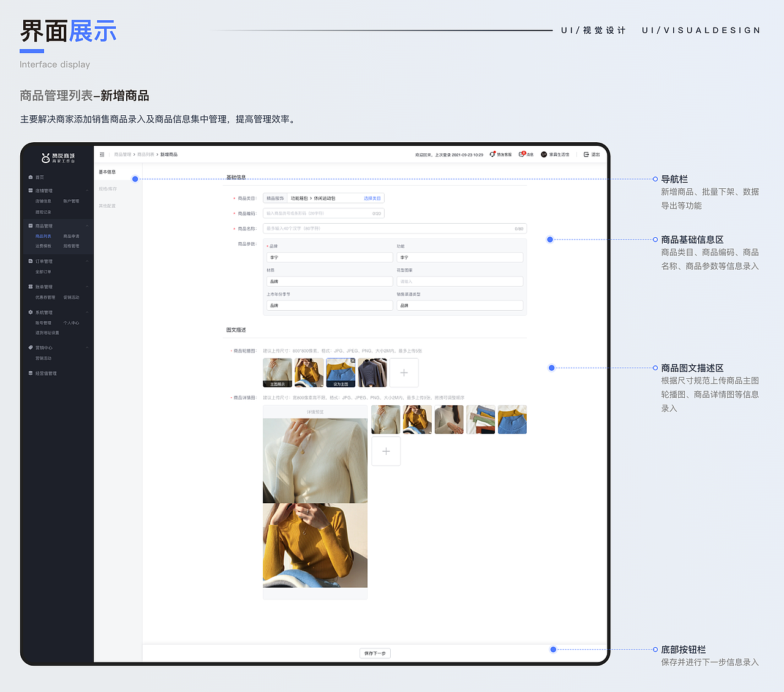Open 提现记录 in the sidebar

point(43,212)
